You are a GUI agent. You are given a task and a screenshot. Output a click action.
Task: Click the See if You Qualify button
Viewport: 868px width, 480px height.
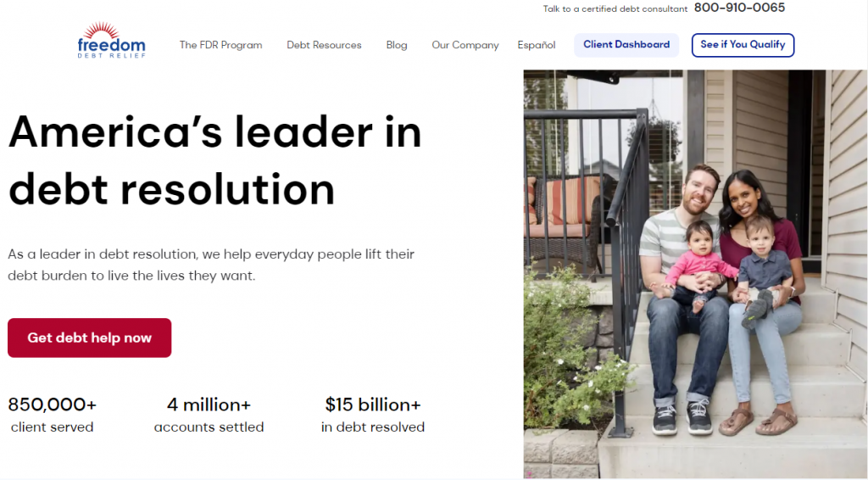coord(743,45)
